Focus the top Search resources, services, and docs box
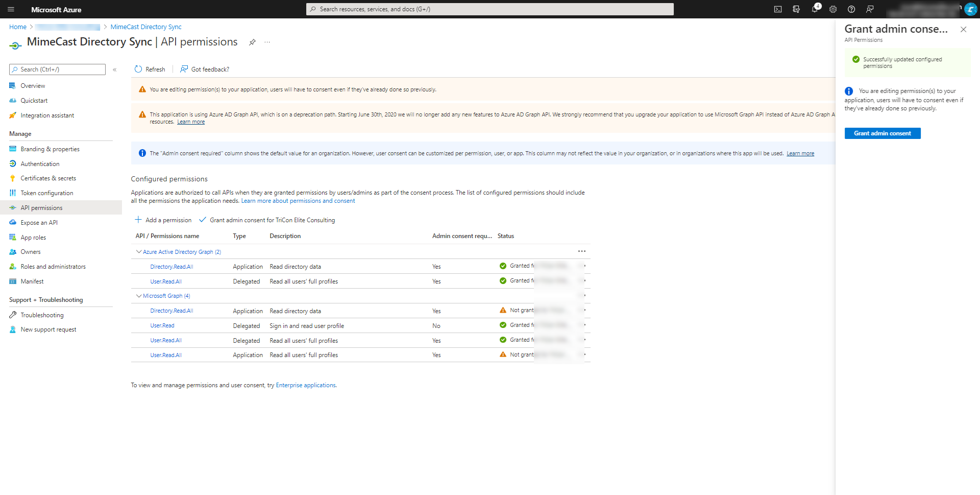 pos(489,9)
